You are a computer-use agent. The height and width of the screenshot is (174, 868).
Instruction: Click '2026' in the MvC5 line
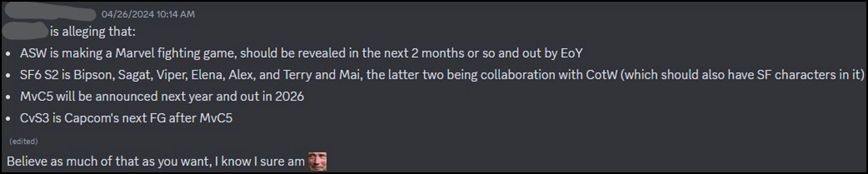[289, 97]
